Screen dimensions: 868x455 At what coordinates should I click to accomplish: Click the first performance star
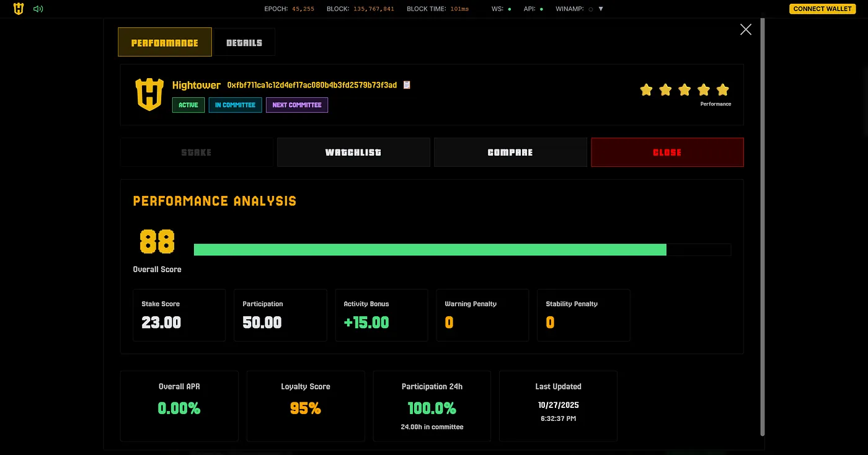646,90
